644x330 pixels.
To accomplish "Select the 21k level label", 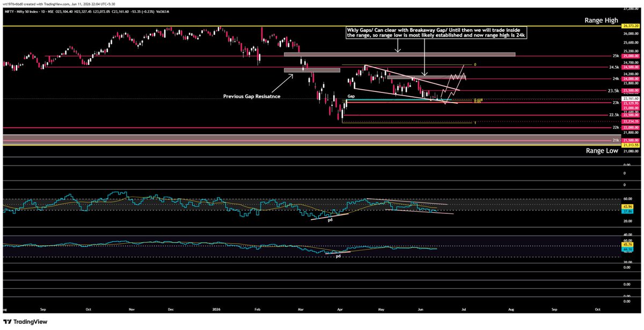I will (x=616, y=140).
